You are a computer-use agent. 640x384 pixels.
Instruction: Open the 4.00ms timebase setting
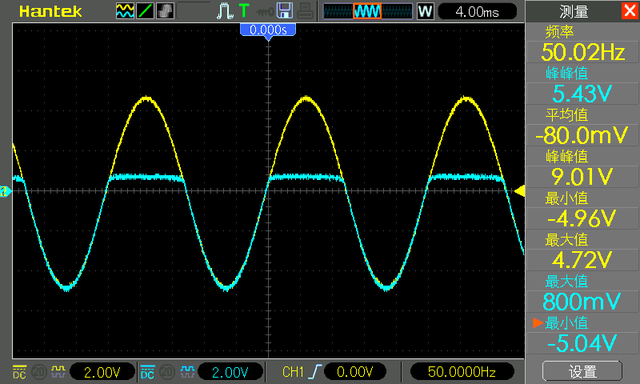click(x=477, y=11)
